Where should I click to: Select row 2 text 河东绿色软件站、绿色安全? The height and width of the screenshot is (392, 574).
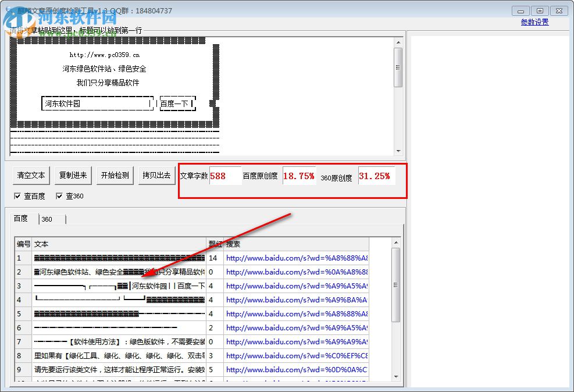(x=81, y=272)
